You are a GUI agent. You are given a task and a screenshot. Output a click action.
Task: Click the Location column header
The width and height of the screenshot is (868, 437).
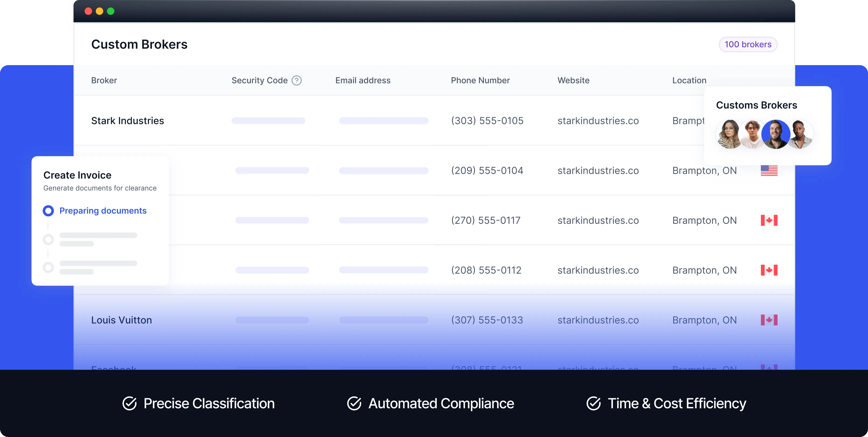(689, 80)
